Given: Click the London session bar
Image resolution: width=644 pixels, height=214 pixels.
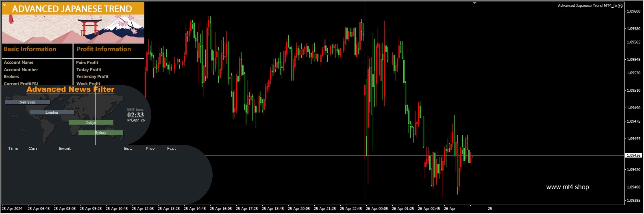Looking at the screenshot, I should pyautogui.click(x=52, y=112).
